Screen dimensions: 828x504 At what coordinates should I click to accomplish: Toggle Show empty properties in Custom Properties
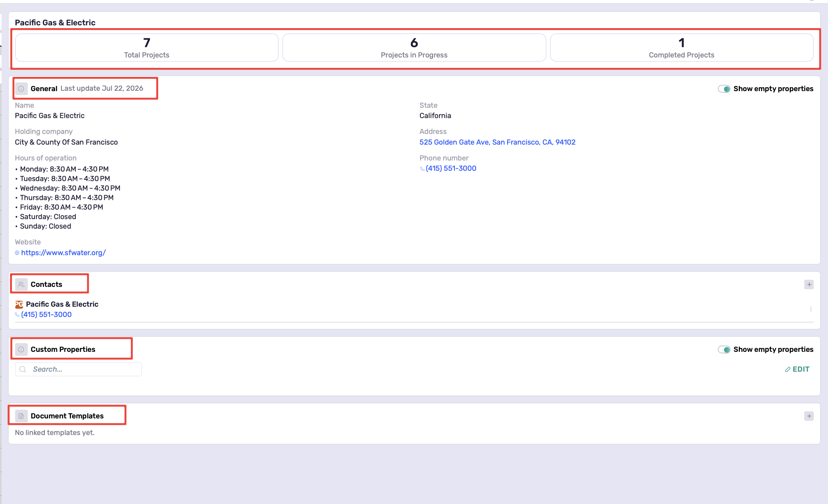(x=724, y=349)
